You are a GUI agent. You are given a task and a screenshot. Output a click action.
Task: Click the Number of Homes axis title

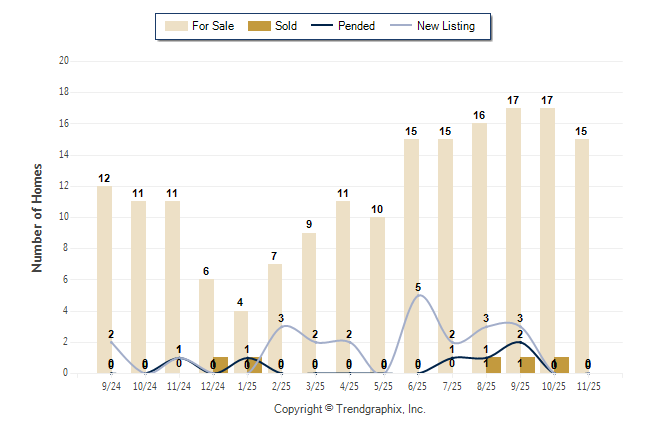pyautogui.click(x=37, y=217)
